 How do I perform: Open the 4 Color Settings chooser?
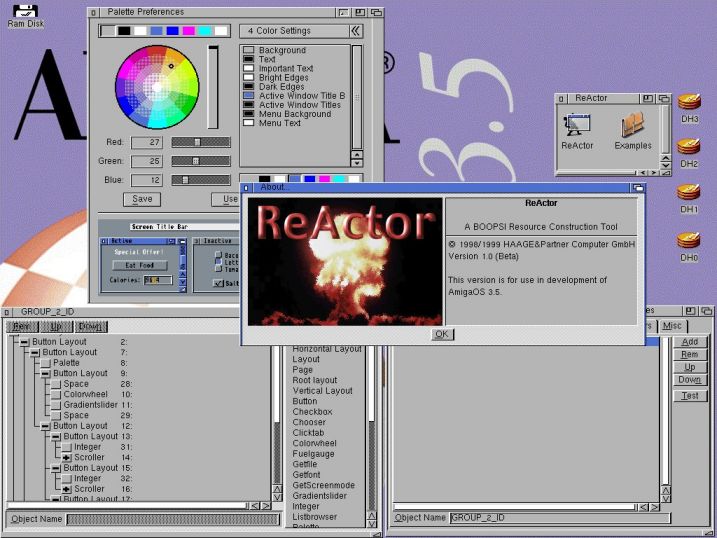(x=301, y=31)
